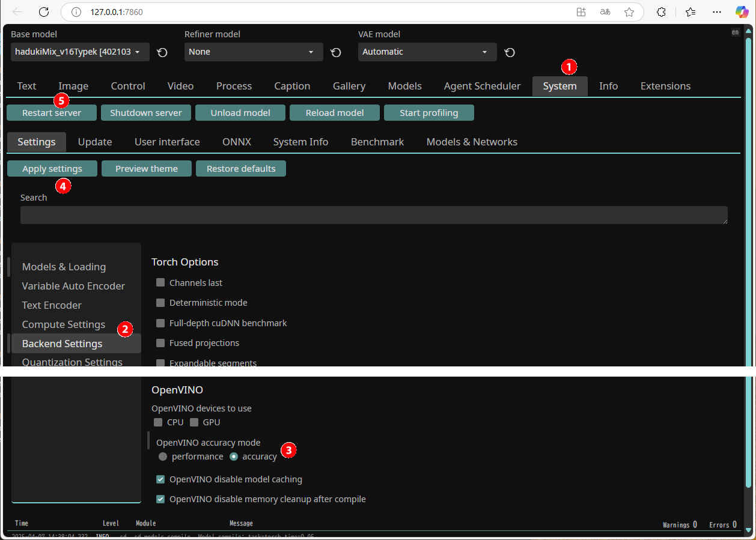756x540 pixels.
Task: Uncheck OpenVINO disable model caching
Action: (x=160, y=479)
